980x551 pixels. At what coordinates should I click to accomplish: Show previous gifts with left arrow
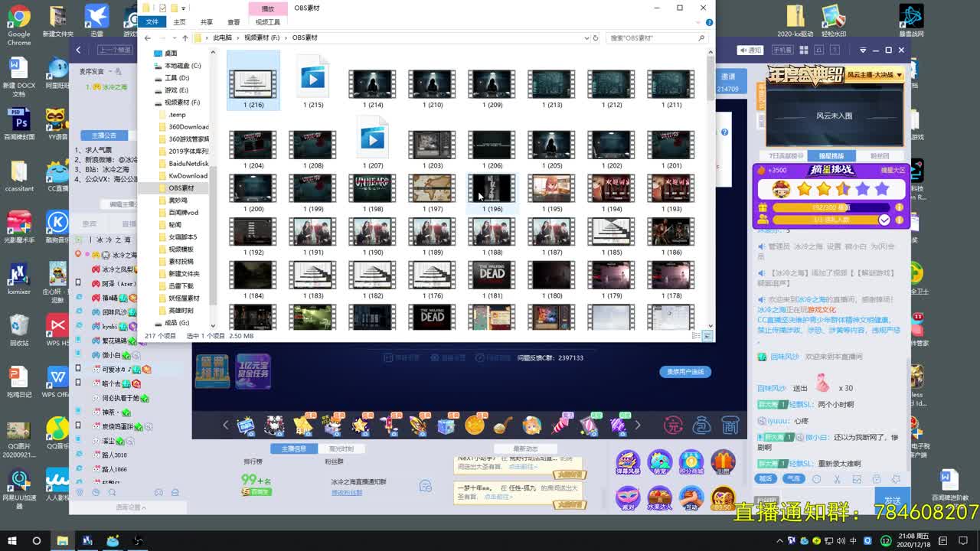pos(226,425)
